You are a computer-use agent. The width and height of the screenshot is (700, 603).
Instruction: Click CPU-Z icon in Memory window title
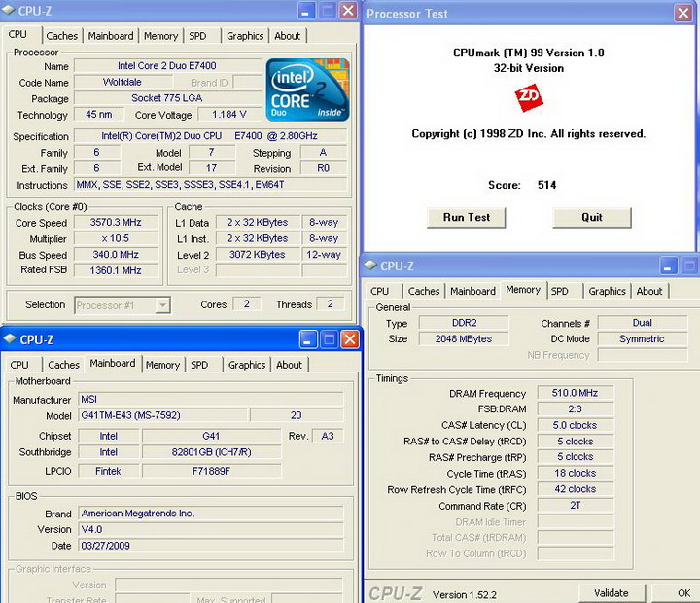tap(370, 266)
